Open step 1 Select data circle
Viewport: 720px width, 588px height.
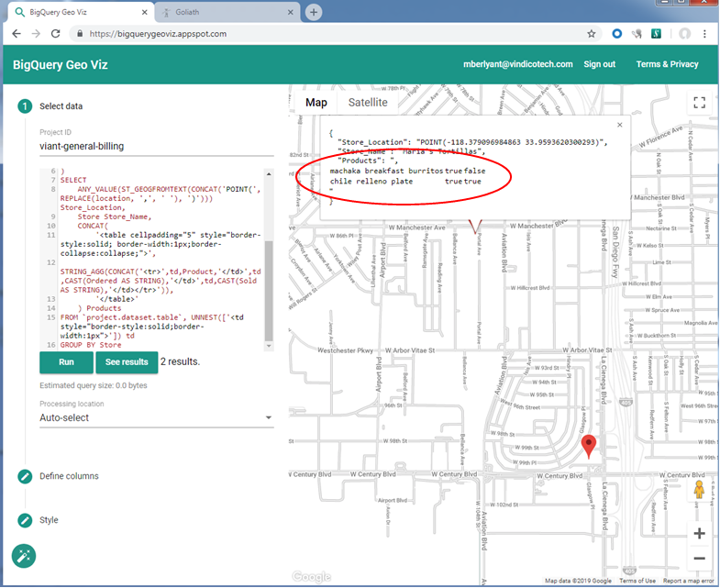[25, 106]
